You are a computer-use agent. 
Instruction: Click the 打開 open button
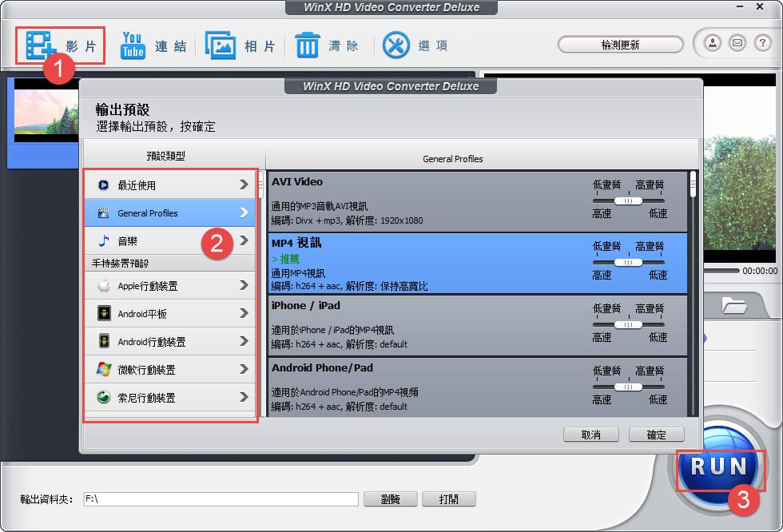click(448, 499)
